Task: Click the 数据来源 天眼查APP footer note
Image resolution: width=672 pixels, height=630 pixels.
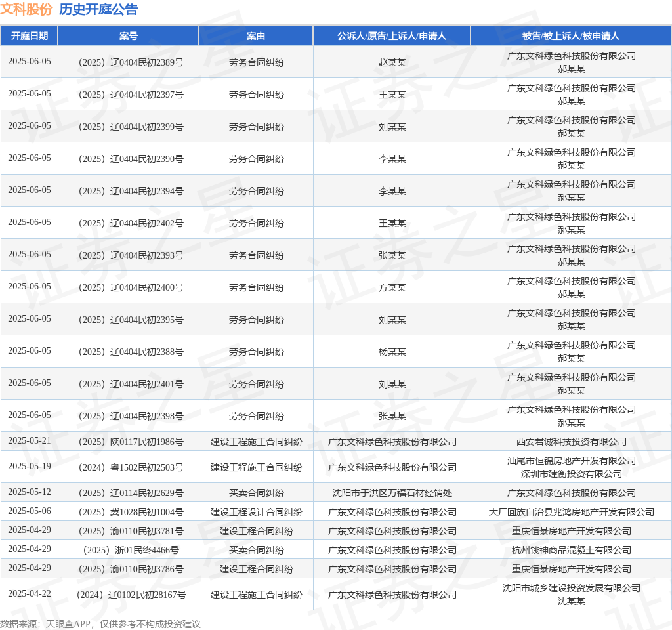Action: 100,624
